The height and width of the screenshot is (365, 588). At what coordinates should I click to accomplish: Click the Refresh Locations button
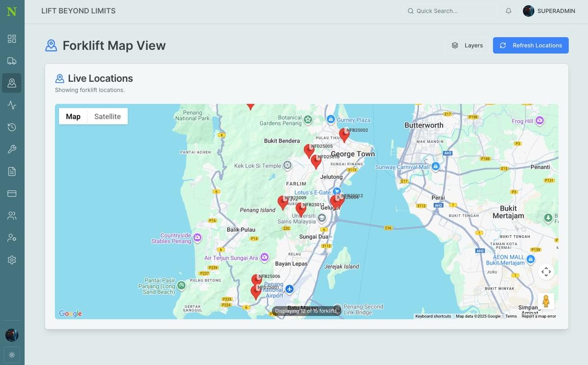(x=531, y=45)
